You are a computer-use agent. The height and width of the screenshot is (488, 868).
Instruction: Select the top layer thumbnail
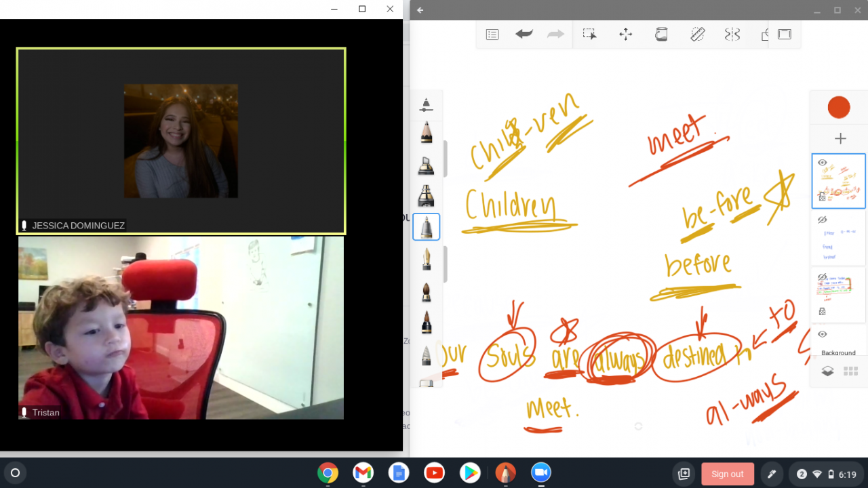click(x=838, y=181)
